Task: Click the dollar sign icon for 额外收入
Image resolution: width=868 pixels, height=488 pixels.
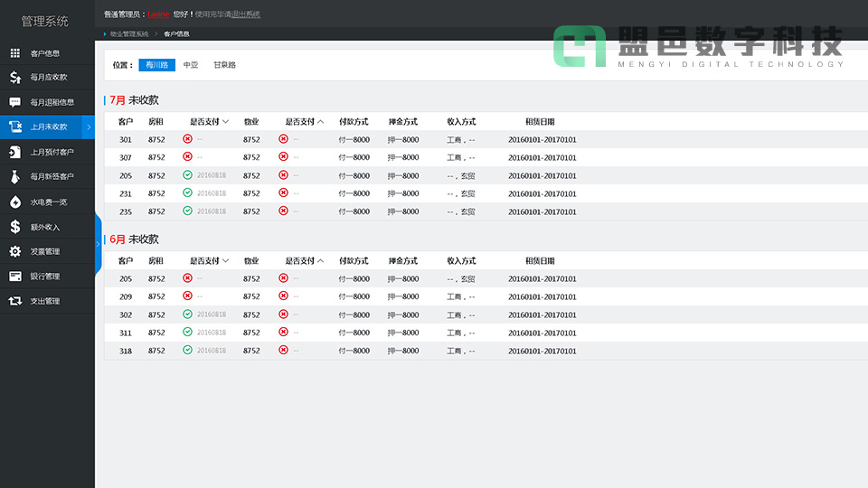Action: [15, 227]
